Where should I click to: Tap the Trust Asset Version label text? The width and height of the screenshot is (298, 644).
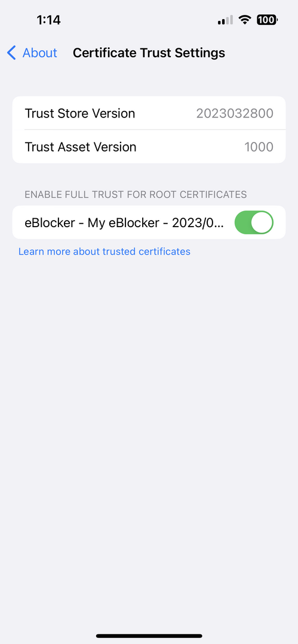[x=81, y=147]
